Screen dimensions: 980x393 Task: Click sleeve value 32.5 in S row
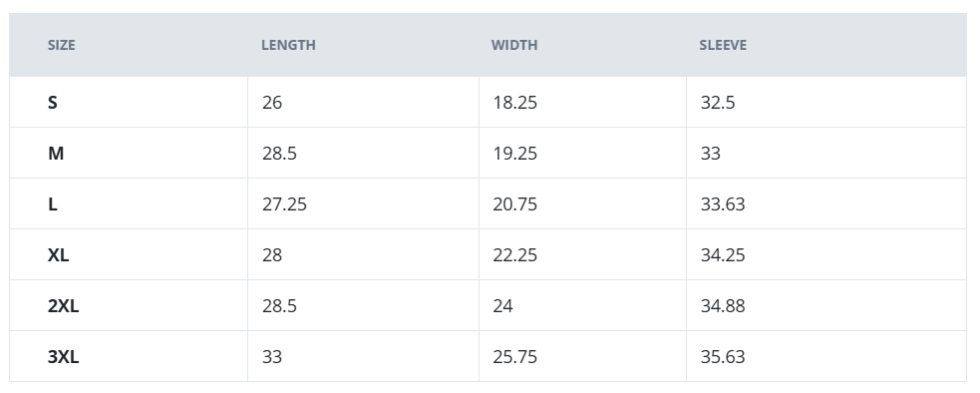718,103
